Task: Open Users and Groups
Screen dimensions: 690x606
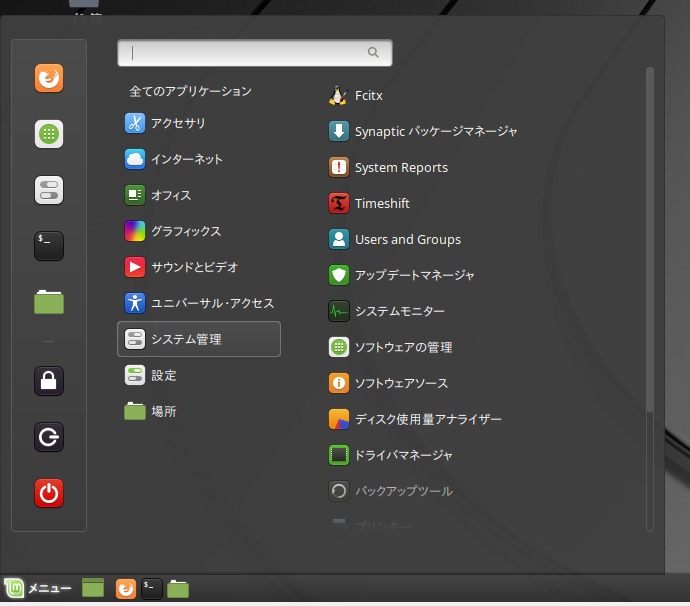Action: (407, 240)
